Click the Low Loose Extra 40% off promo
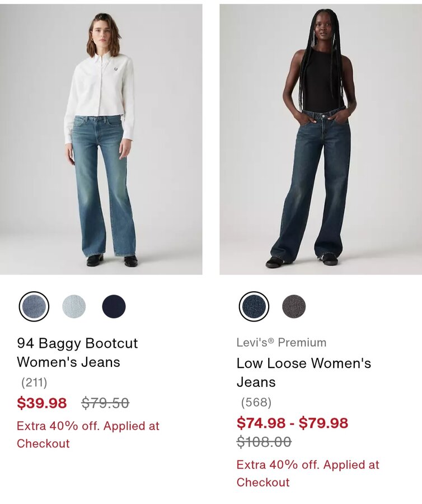This screenshot has height=504, width=422. tap(308, 473)
